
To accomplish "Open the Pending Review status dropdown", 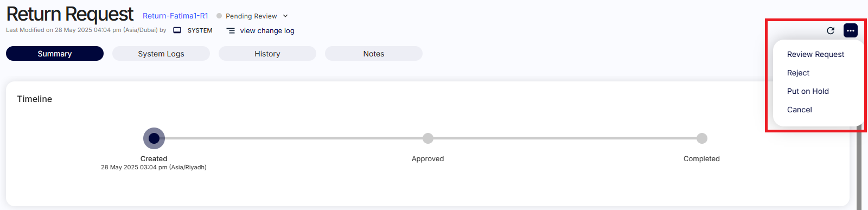I will 252,16.
